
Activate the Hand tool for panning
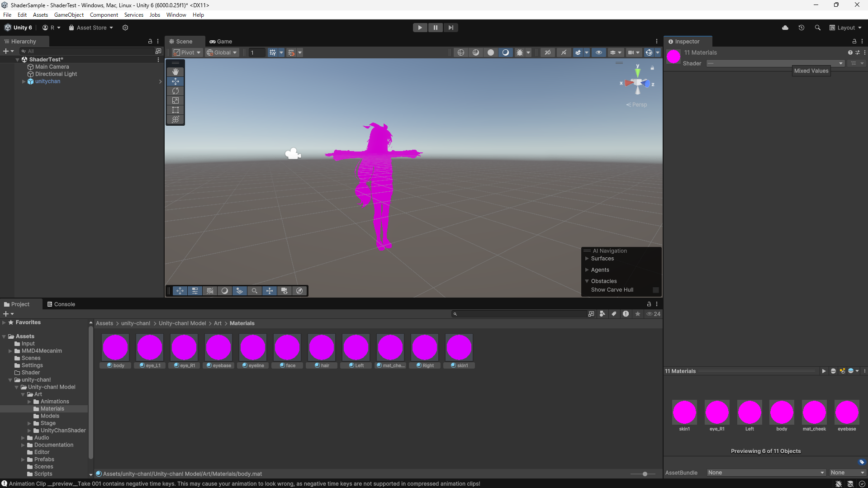(x=175, y=71)
